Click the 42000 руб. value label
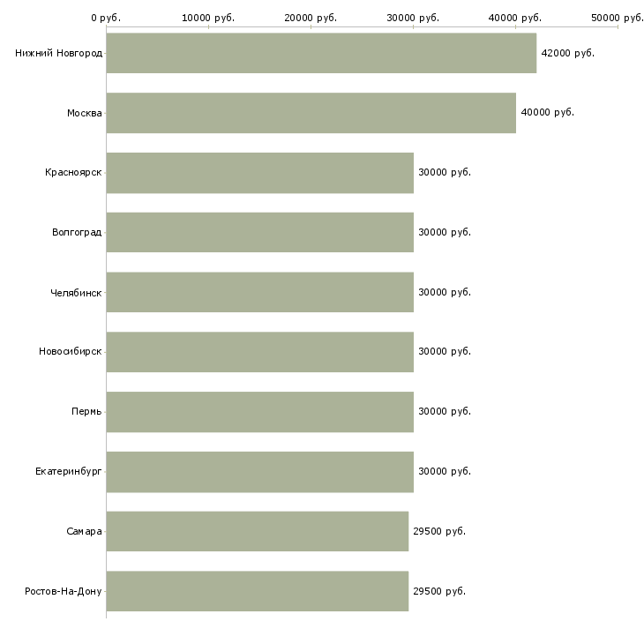644x644 pixels. point(567,53)
